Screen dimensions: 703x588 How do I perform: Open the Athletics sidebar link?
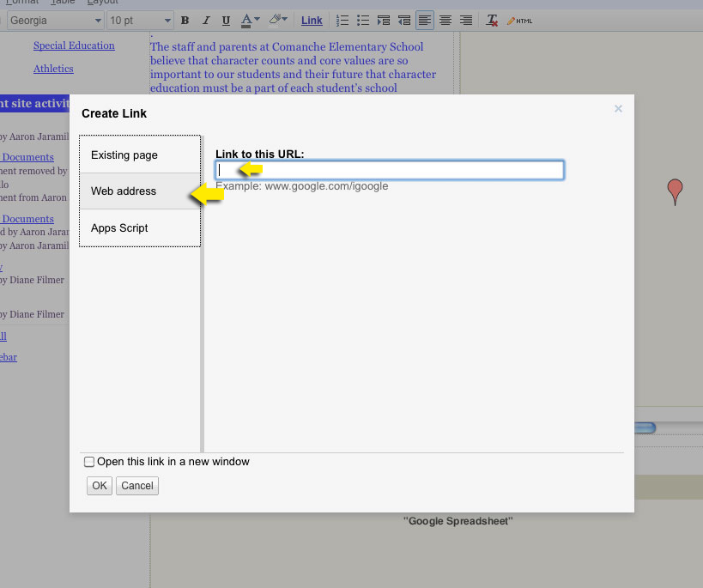[x=53, y=69]
